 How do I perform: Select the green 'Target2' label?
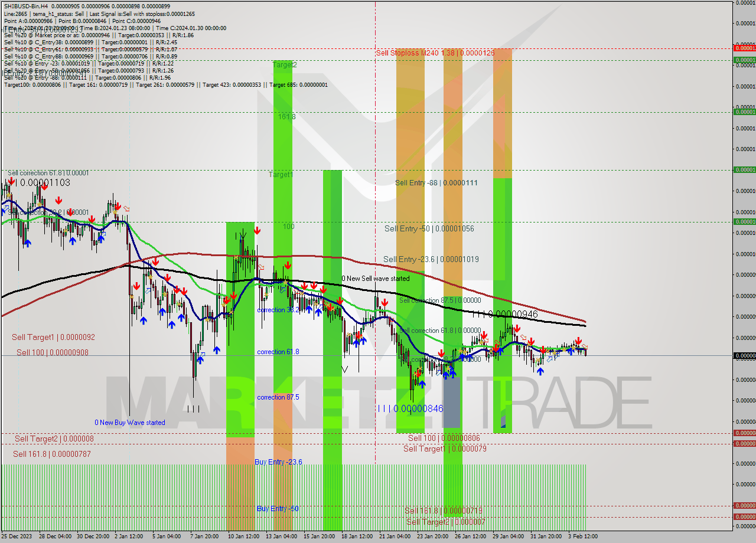coord(285,64)
